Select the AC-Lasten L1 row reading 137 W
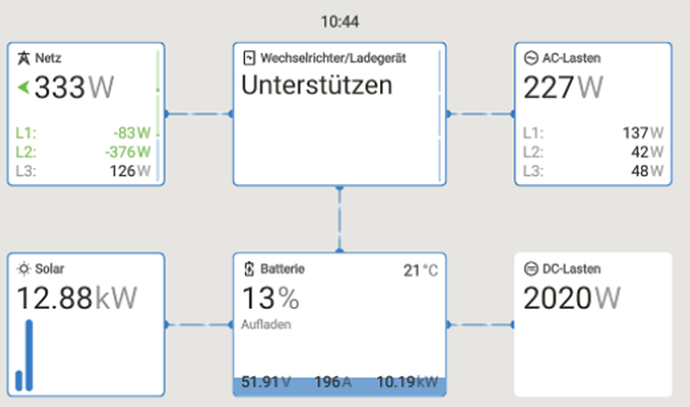The height and width of the screenshot is (407, 690). click(593, 133)
